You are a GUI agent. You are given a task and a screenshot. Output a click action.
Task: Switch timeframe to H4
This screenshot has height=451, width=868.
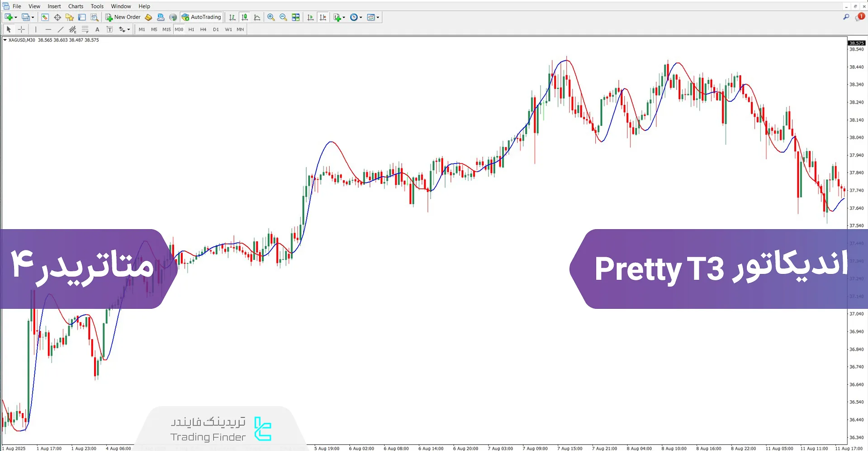point(203,29)
